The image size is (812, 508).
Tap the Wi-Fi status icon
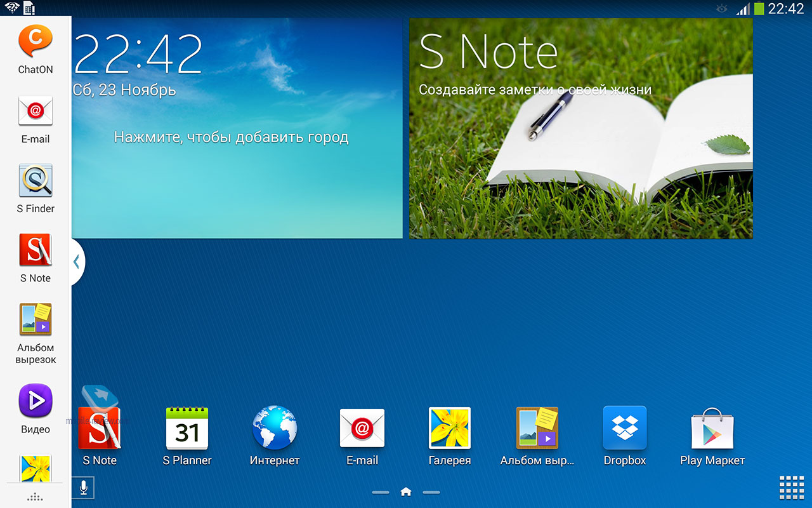[x=11, y=8]
